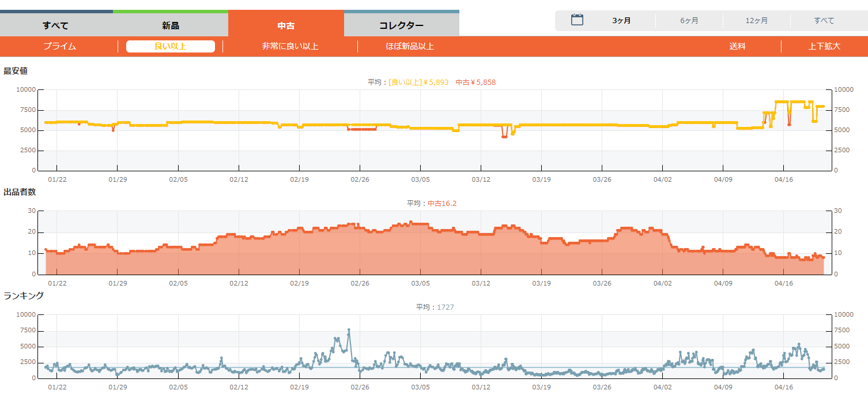
Task: Click the calendar icon beside period options
Action: 577,20
